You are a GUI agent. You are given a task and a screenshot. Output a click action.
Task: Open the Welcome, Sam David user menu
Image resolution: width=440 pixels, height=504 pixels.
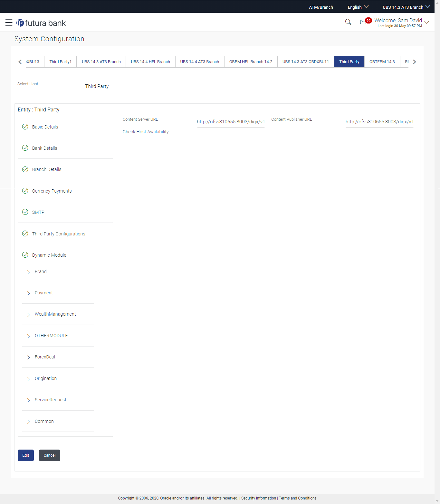(x=402, y=22)
